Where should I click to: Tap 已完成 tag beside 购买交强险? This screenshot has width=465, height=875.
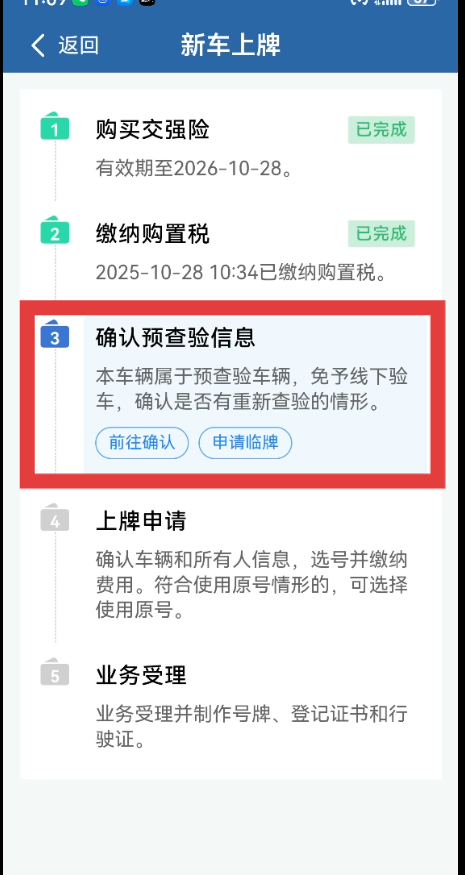[x=381, y=130]
